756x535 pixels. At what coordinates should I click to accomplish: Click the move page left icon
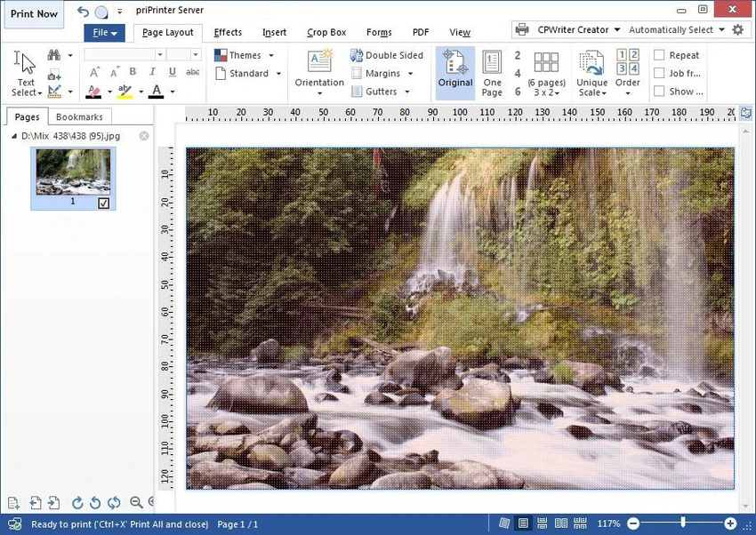coord(36,503)
